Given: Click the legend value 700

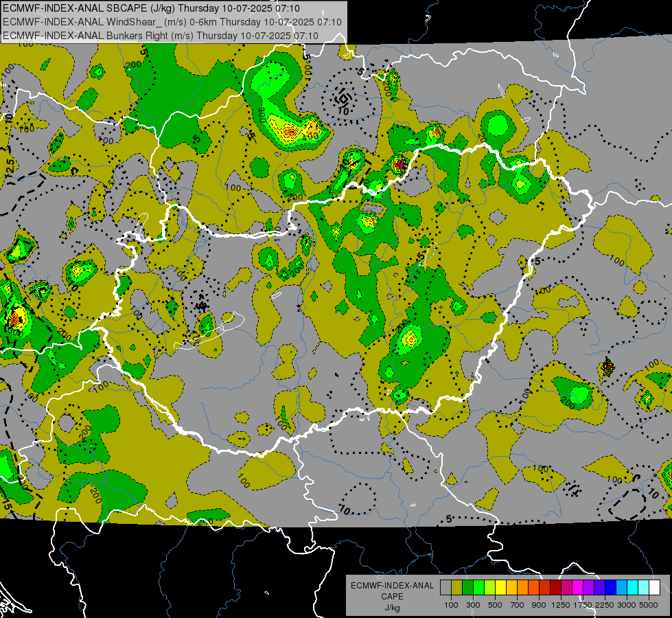Looking at the screenshot, I should pyautogui.click(x=518, y=605).
